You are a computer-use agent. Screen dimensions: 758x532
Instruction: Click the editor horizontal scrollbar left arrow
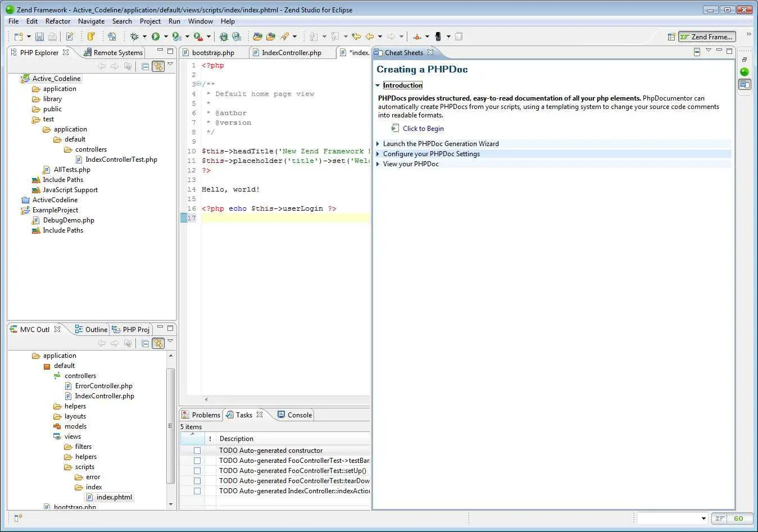coord(206,399)
